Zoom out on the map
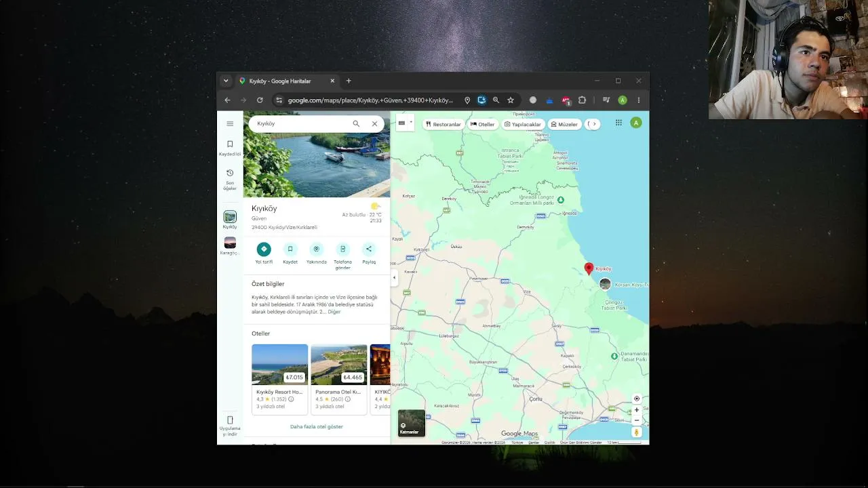This screenshot has width=868, height=488. tap(637, 420)
